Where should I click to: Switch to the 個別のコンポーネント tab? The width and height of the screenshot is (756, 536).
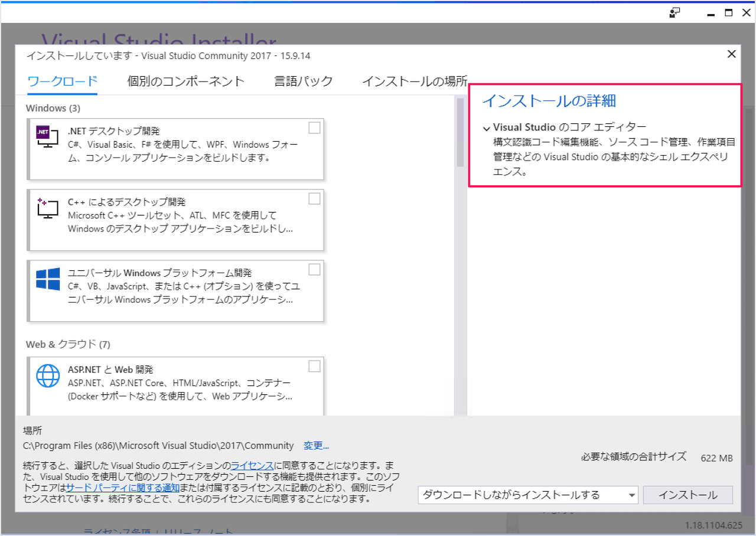[185, 81]
